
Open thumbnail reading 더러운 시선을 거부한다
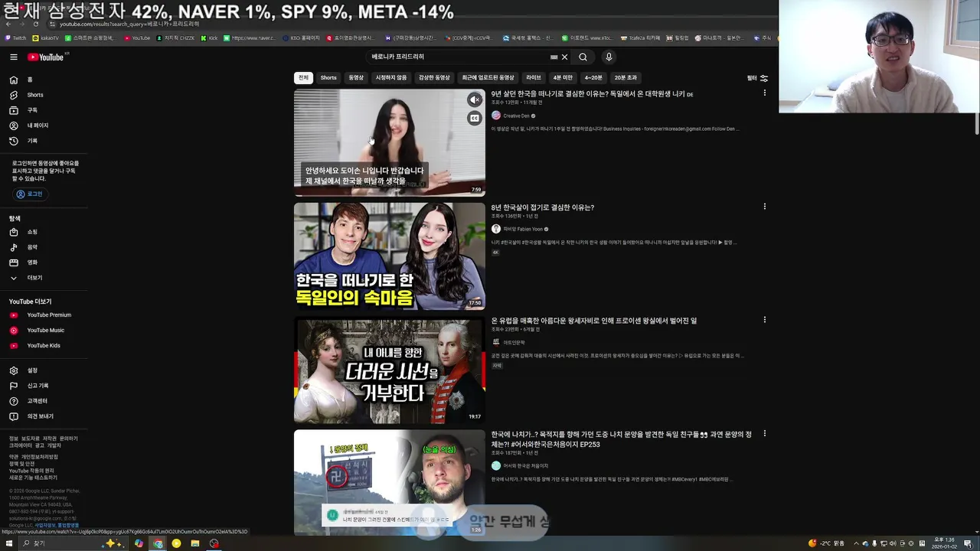(390, 370)
